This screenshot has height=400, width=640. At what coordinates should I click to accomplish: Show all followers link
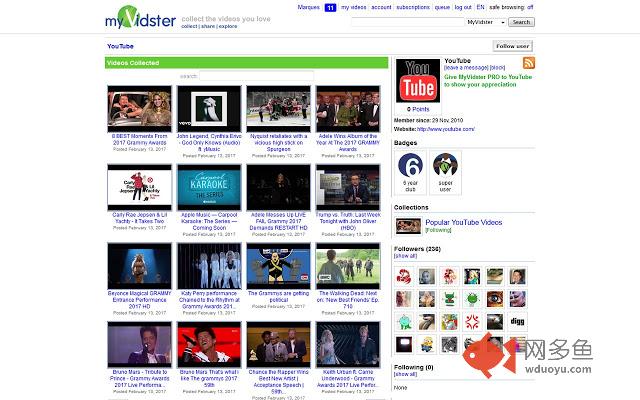pyautogui.click(x=405, y=256)
